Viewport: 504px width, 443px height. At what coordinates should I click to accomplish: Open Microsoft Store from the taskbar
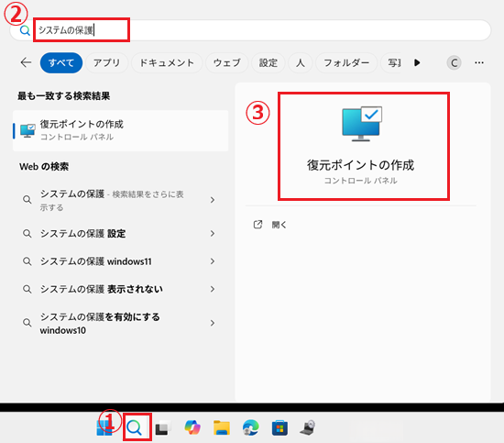[x=279, y=428]
